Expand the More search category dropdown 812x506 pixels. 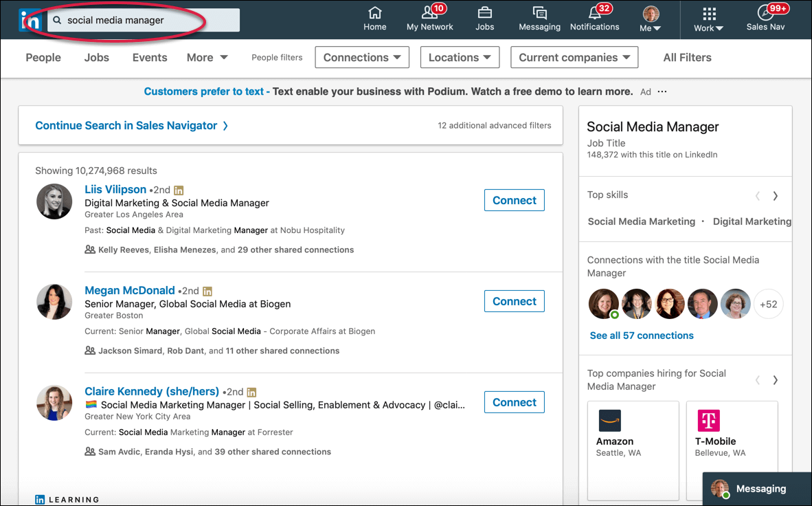(x=207, y=58)
